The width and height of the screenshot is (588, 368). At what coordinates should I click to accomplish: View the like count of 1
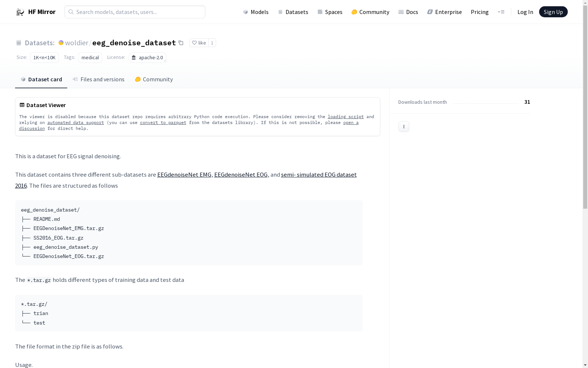(212, 43)
